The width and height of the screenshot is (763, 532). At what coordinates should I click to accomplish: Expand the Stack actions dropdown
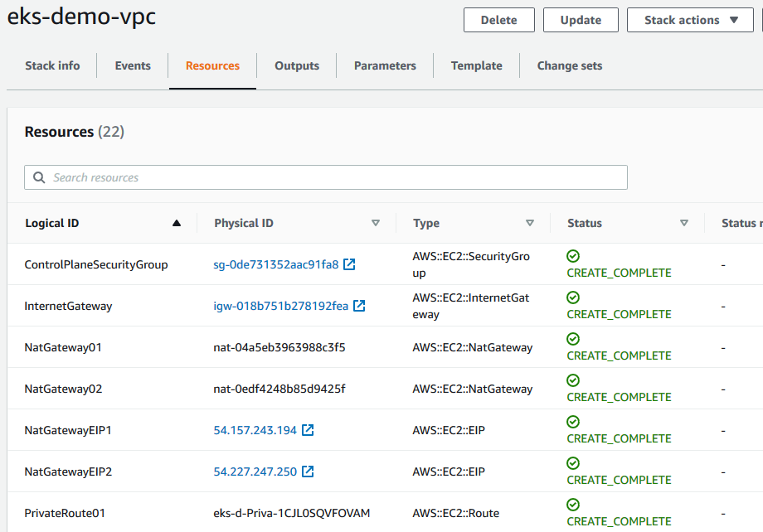click(690, 20)
